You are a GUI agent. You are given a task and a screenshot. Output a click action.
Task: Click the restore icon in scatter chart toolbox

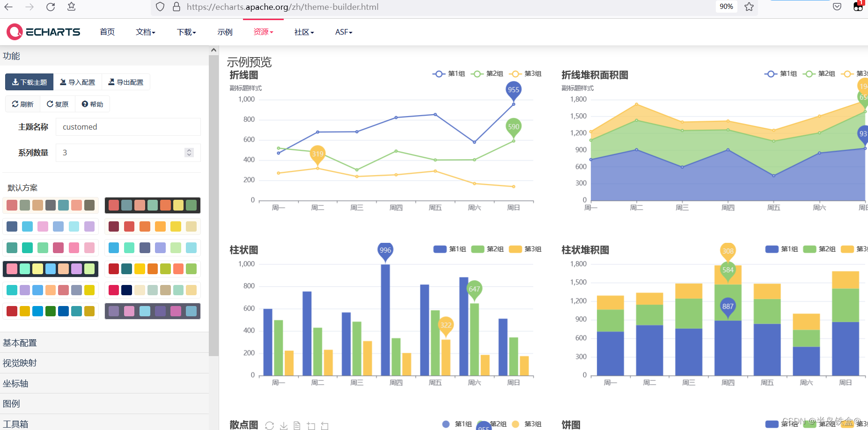(x=269, y=425)
